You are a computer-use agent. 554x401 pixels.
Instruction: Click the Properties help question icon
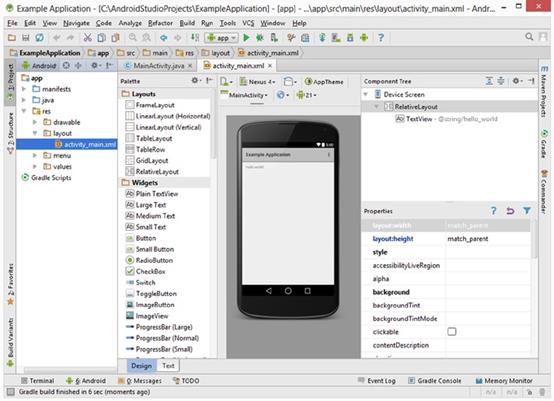pyautogui.click(x=494, y=211)
